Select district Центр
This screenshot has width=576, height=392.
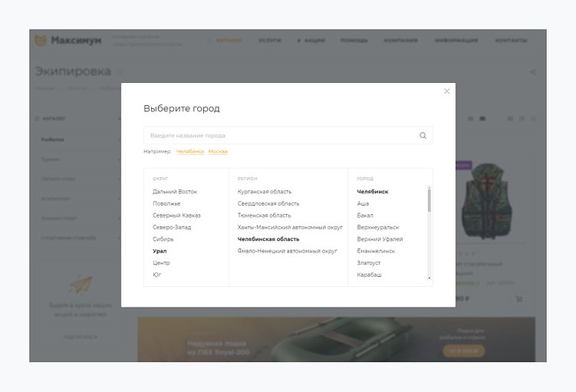161,262
